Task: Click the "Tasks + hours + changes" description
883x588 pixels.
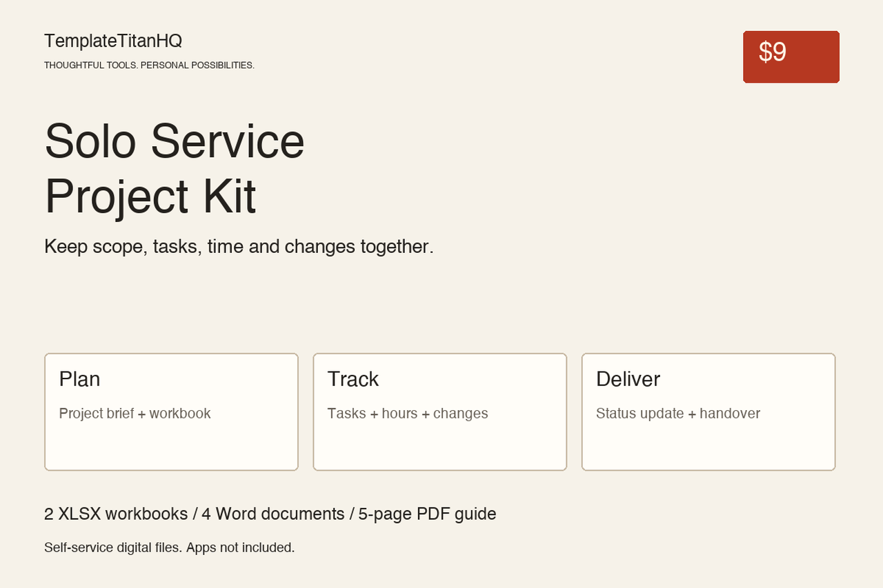Action: coord(408,414)
